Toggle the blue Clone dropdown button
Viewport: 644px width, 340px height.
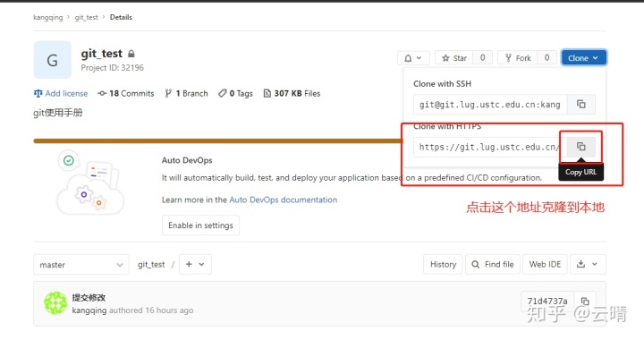[x=583, y=58]
